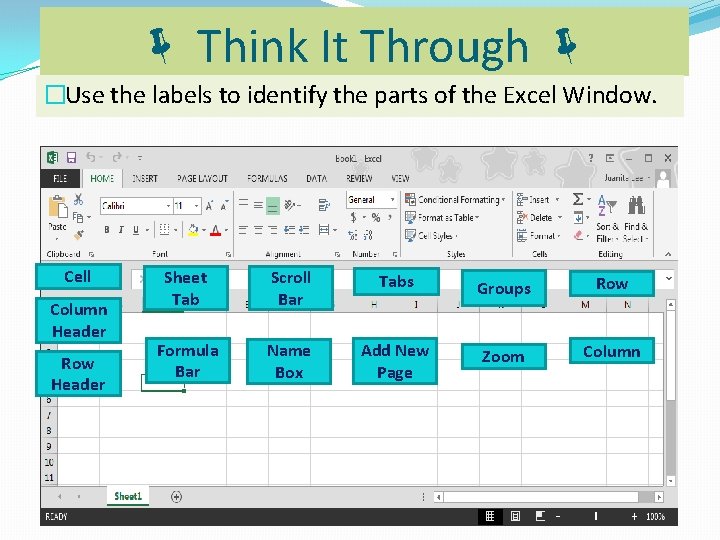Click the Wrap Text icon
The image size is (720, 540).
pyautogui.click(x=324, y=205)
